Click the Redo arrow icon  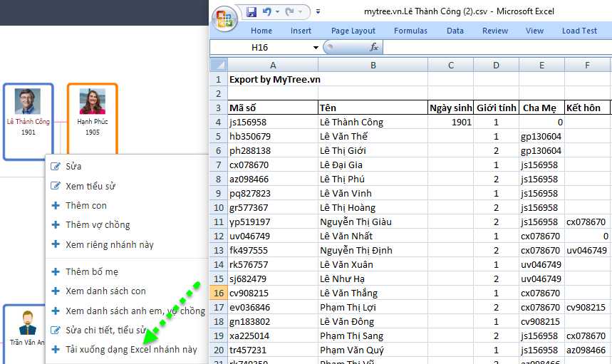(x=290, y=12)
